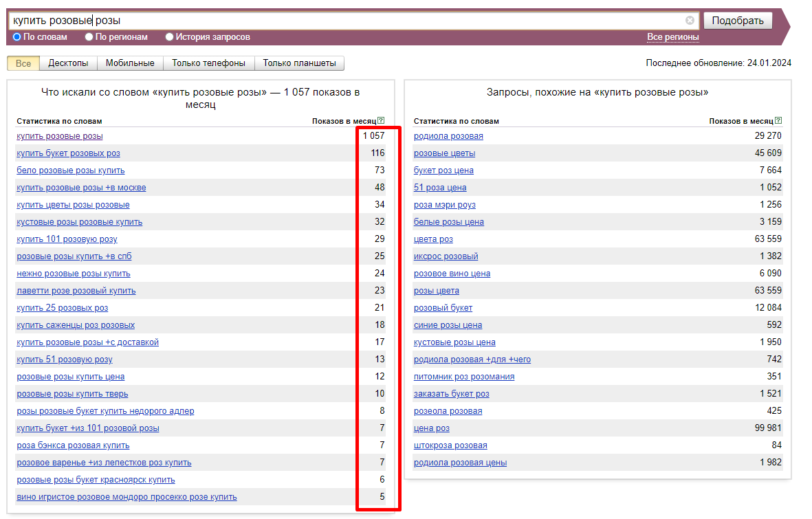This screenshot has width=812, height=519.
Task: Open link 'розы розовые букет купить недорого адлер'
Action: [x=106, y=411]
